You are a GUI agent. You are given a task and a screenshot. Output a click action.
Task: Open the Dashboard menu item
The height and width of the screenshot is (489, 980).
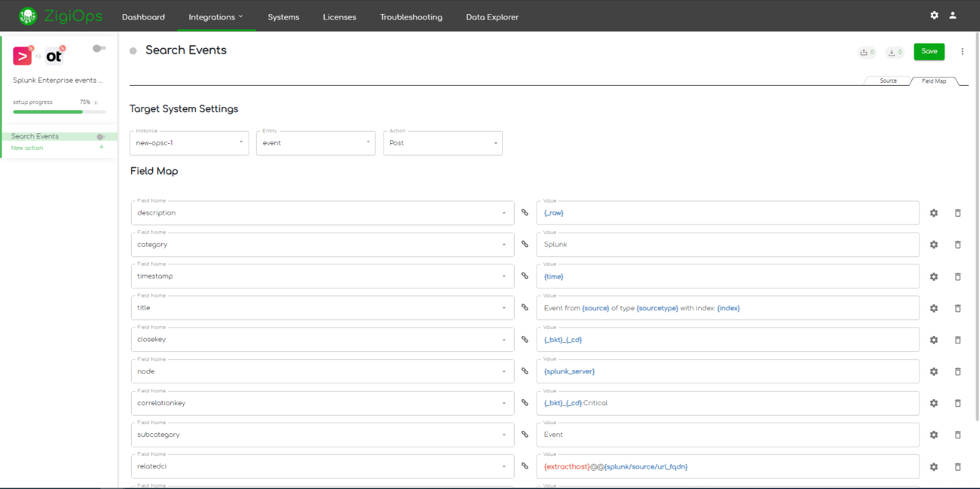[143, 17]
